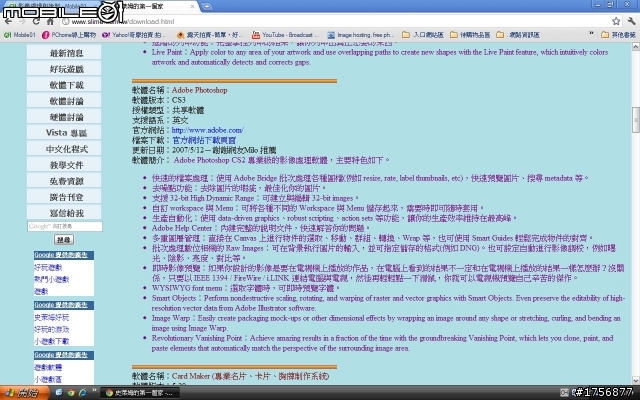
Task: Follow the 小遊戲區 ad link
Action: [48, 380]
